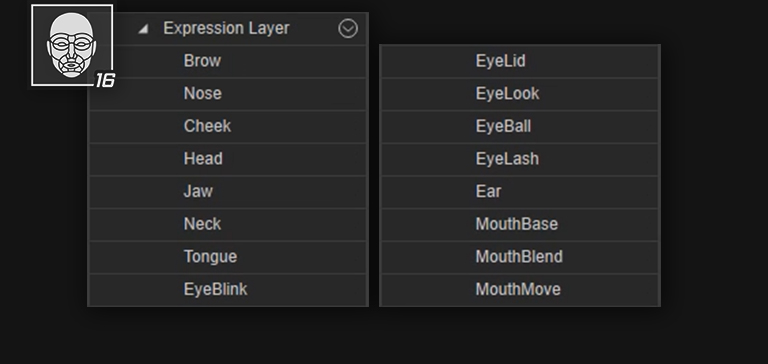Select the EyeBall track
This screenshot has width=768, height=364.
(520, 126)
